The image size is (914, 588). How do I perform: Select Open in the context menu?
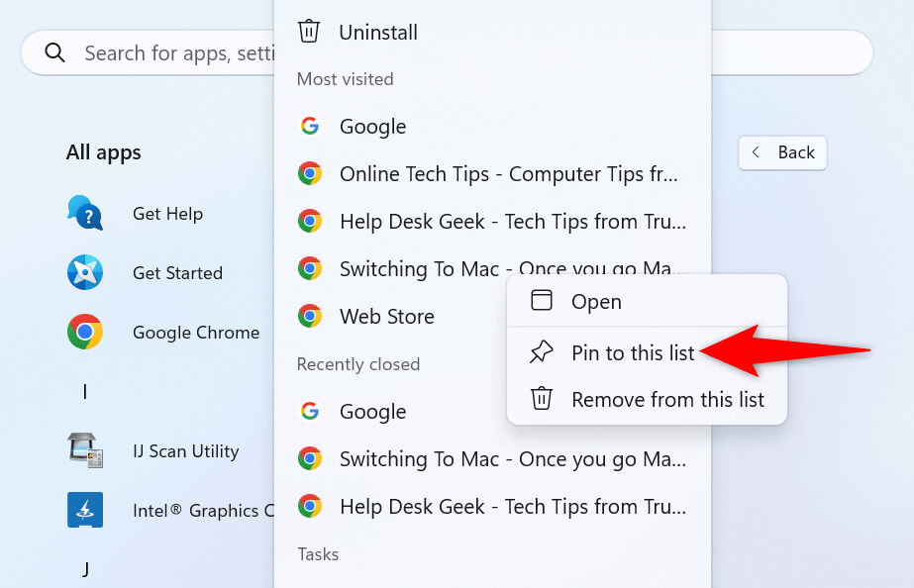[596, 302]
